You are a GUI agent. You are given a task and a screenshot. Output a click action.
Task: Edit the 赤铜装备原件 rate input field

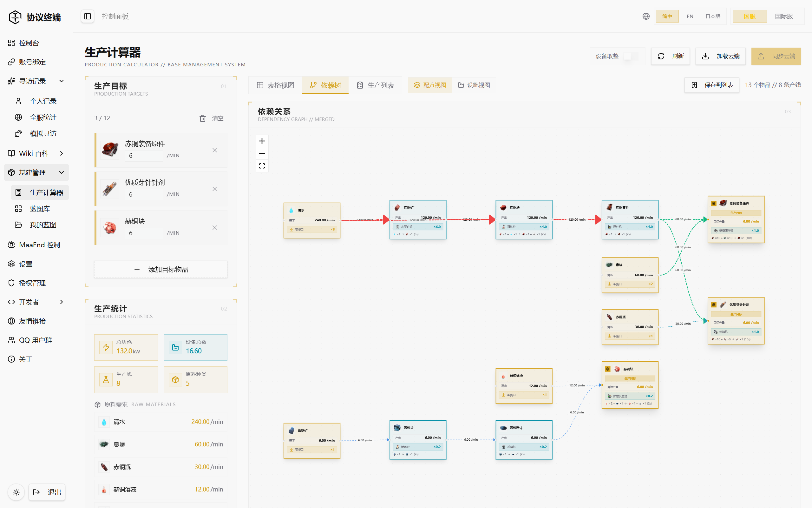click(x=144, y=156)
